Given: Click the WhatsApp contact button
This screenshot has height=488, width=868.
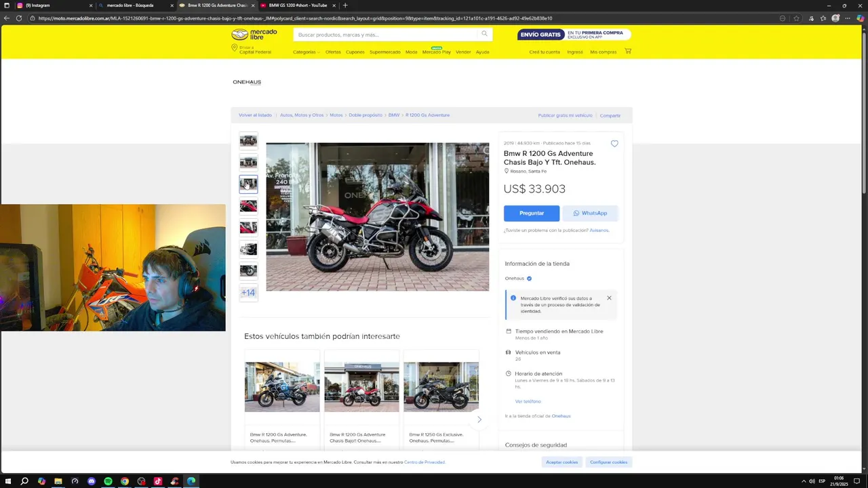Looking at the screenshot, I should (x=590, y=213).
